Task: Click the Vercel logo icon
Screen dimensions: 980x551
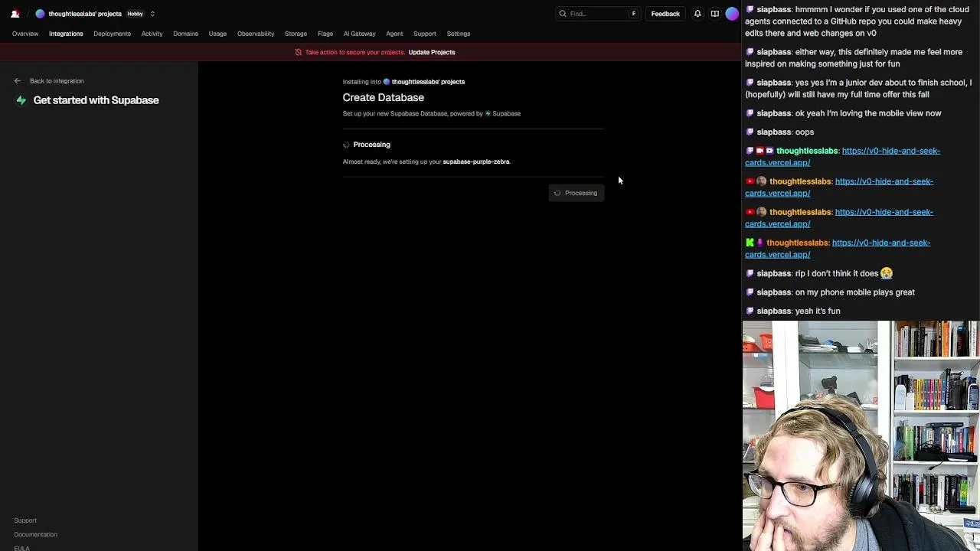Action: pyautogui.click(x=15, y=14)
